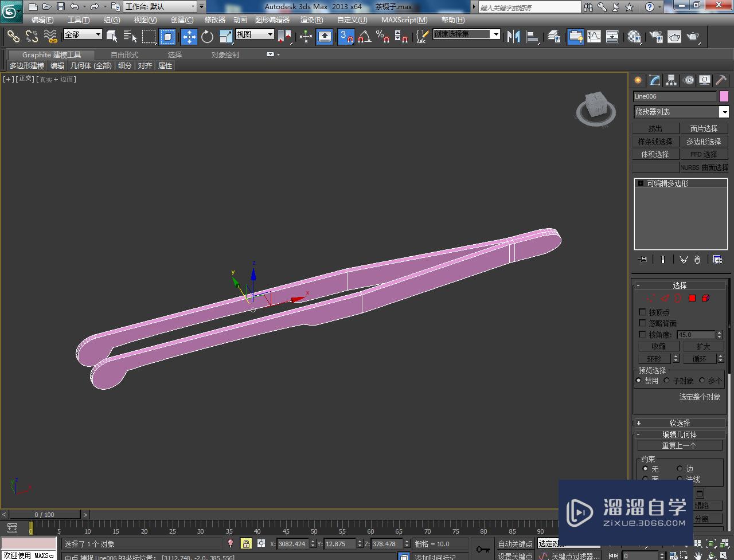Activate the Select and Move tool
The width and height of the screenshot is (734, 560).
click(189, 37)
